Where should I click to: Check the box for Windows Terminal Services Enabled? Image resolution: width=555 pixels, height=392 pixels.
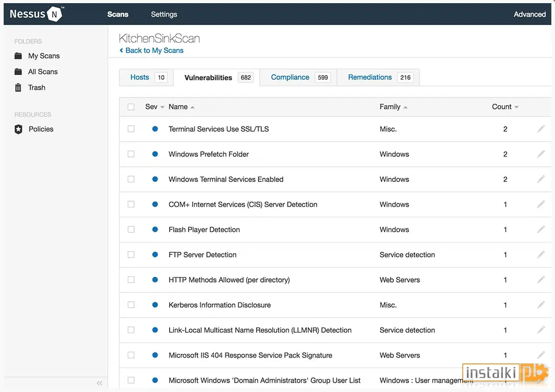(131, 179)
